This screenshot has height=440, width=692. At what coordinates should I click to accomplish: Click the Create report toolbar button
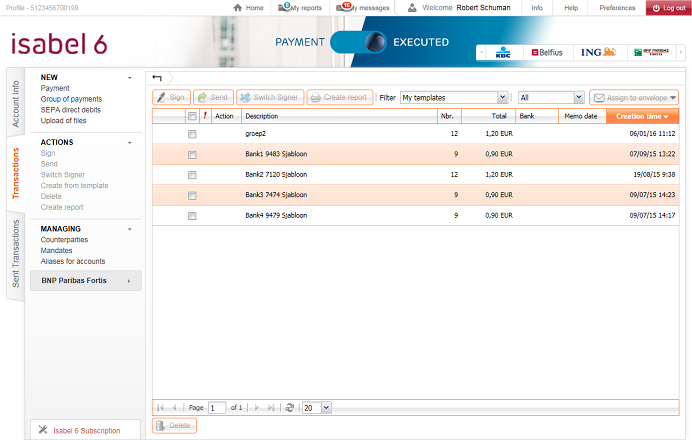point(340,97)
